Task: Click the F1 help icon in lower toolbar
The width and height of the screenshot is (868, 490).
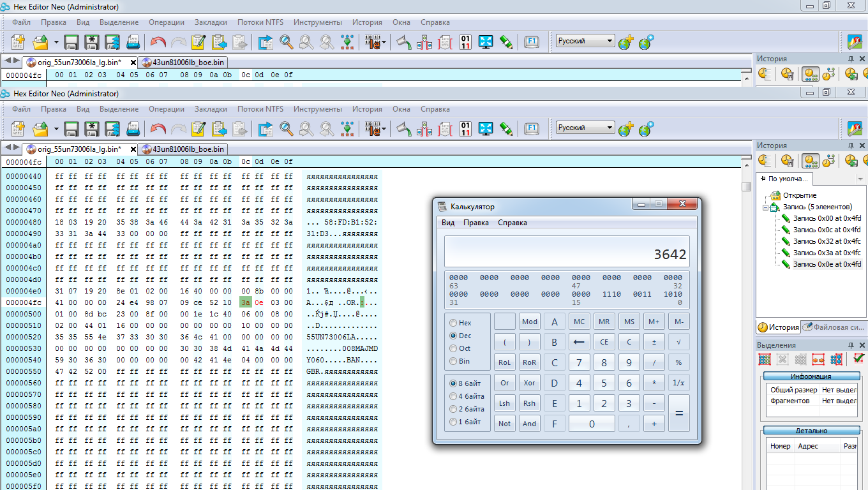Action: (531, 130)
